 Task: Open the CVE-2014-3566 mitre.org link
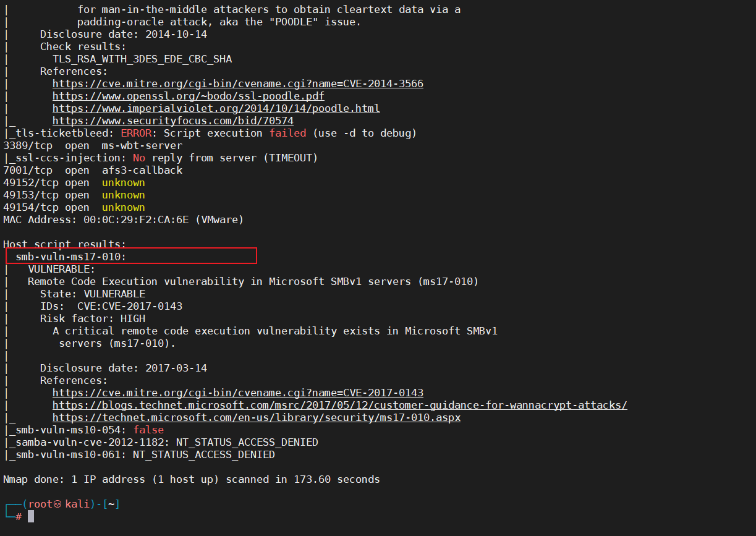pyautogui.click(x=238, y=83)
